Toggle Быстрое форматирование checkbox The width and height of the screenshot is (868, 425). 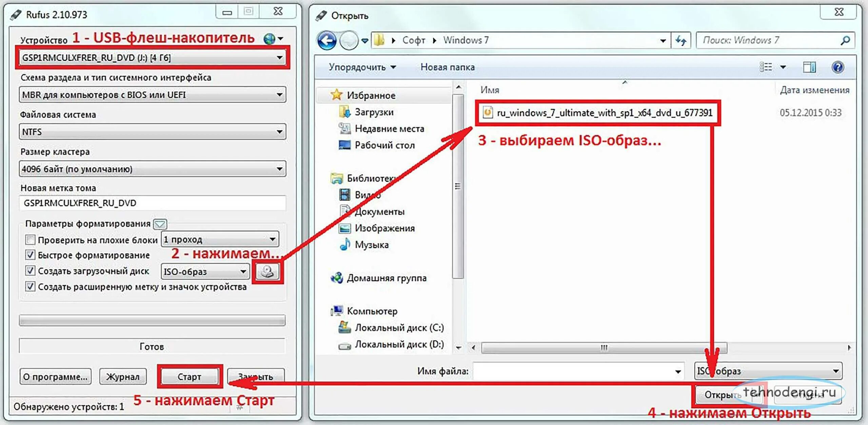click(x=30, y=255)
